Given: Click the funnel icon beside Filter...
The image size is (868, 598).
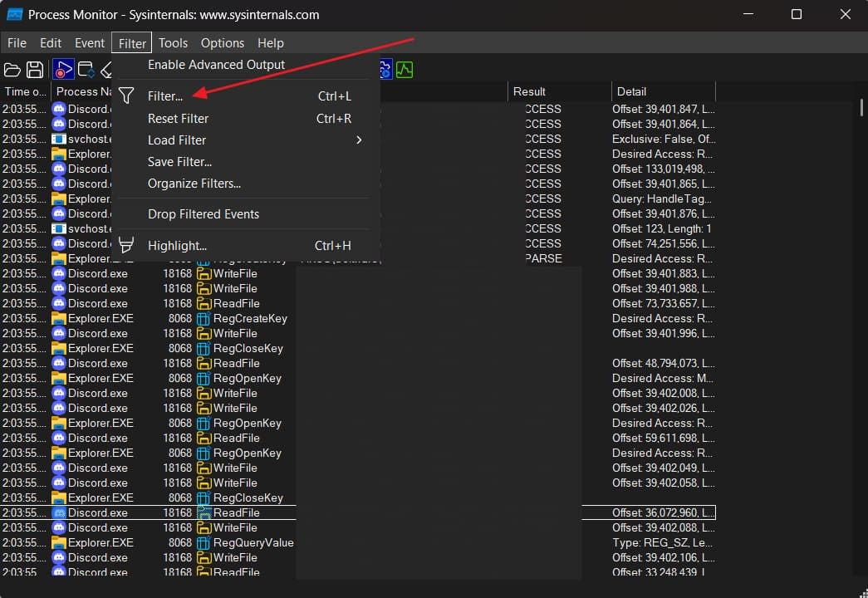Looking at the screenshot, I should [x=126, y=96].
